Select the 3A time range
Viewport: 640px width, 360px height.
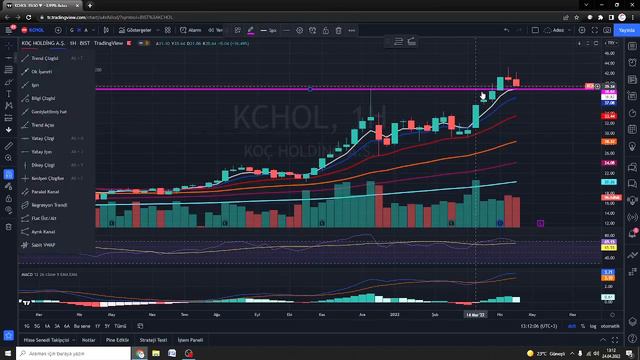pos(57,326)
